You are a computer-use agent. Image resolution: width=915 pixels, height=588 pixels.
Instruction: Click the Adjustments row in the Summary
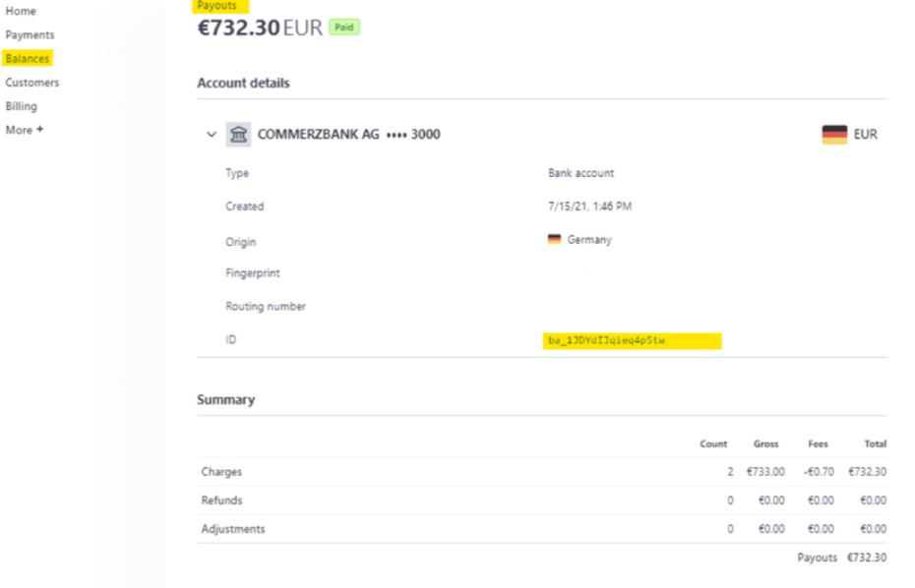click(231, 527)
